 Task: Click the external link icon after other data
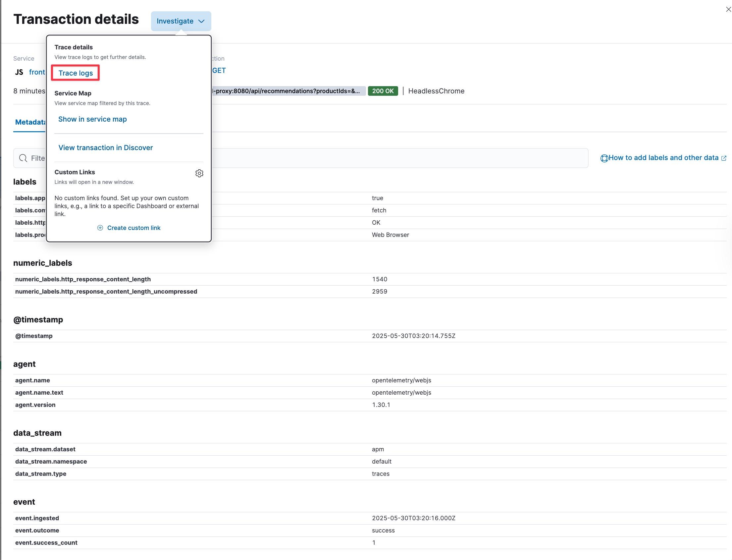724,158
